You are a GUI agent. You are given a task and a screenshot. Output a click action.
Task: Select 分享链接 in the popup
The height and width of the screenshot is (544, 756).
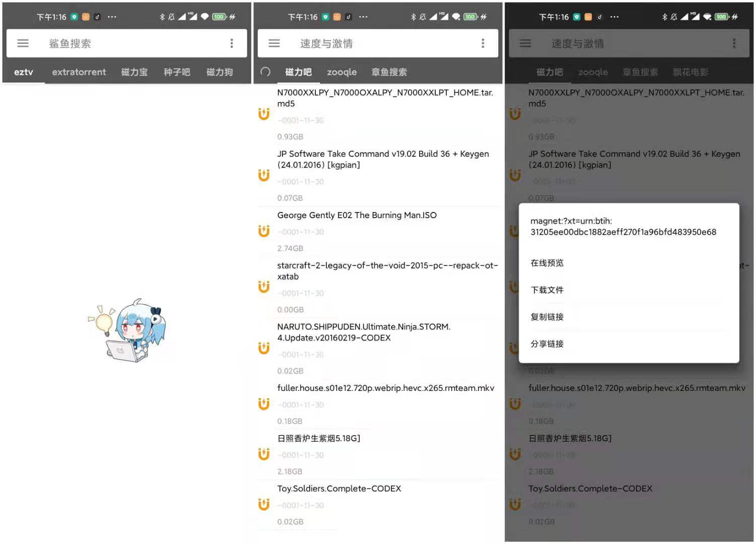click(547, 344)
